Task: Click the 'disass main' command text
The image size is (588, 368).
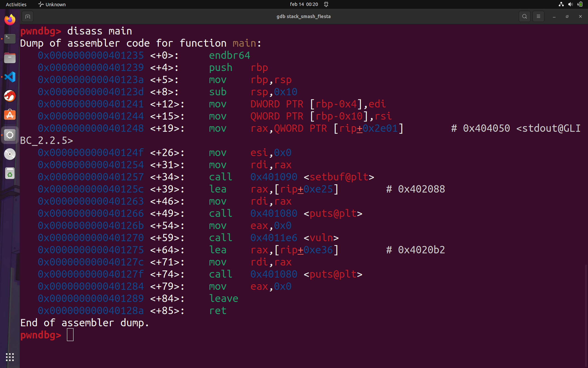Action: point(99,31)
